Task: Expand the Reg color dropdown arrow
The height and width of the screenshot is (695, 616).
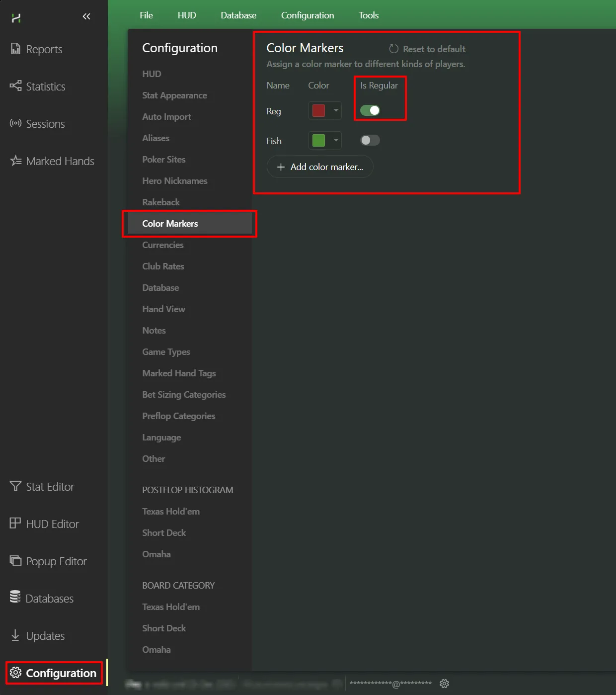Action: coord(336,110)
